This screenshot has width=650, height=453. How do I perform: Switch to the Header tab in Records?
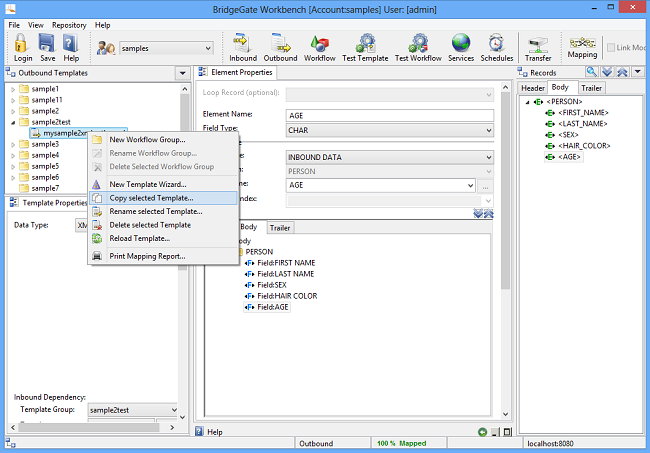(x=533, y=88)
